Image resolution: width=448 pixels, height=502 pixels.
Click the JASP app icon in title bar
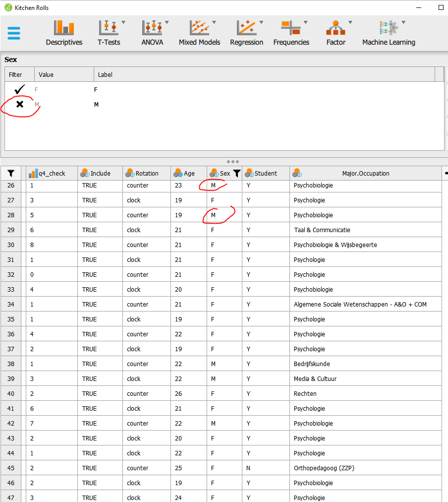(8, 7)
